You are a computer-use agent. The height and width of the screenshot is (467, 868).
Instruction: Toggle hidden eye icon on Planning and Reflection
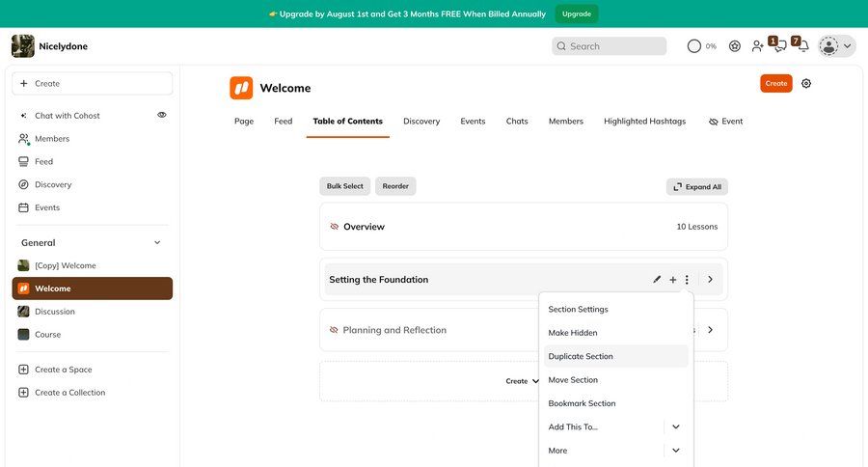[x=334, y=330]
